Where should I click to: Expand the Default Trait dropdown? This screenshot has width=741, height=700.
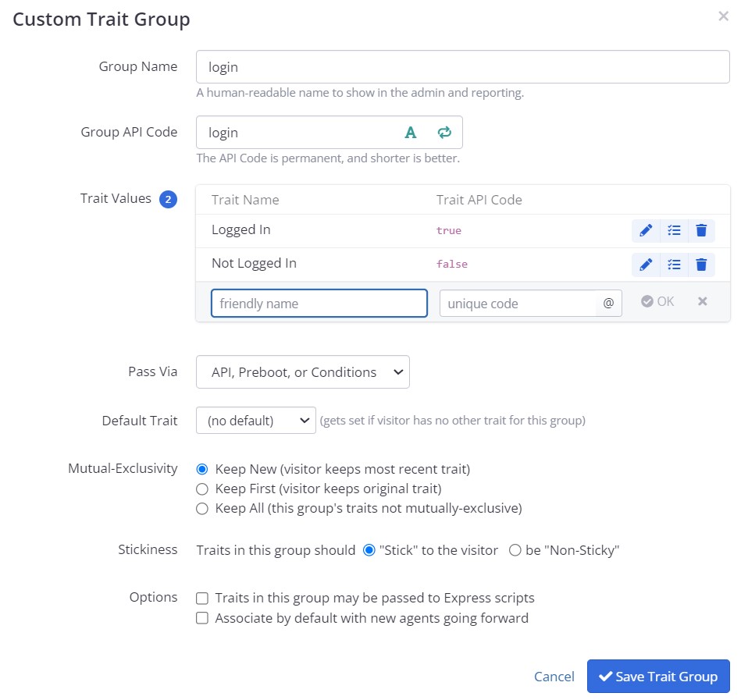(255, 421)
